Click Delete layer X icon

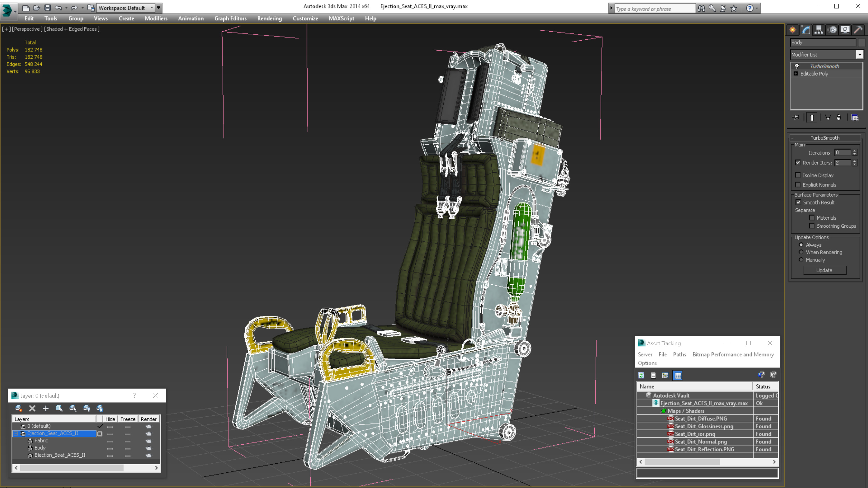click(x=32, y=408)
